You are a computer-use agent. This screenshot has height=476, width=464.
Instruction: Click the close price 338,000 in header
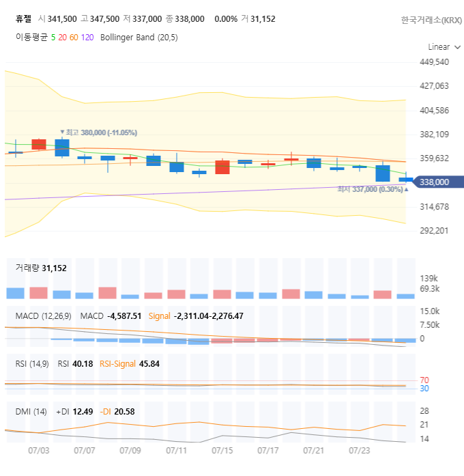(190, 19)
